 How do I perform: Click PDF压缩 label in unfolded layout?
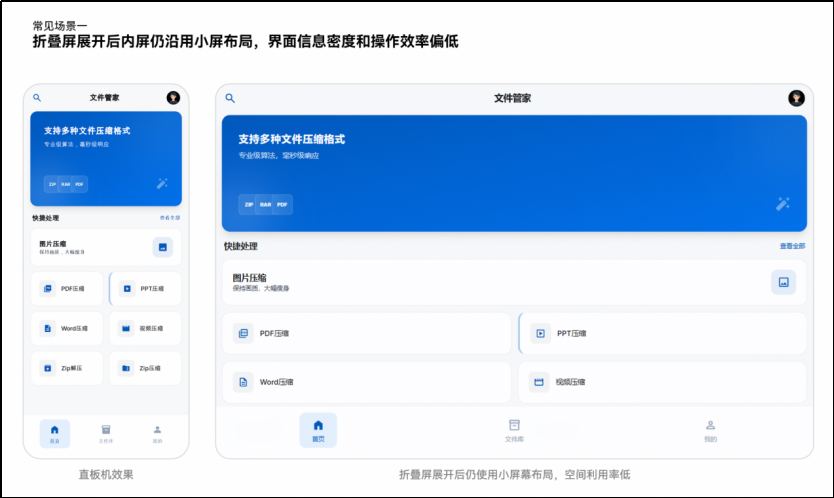274,334
